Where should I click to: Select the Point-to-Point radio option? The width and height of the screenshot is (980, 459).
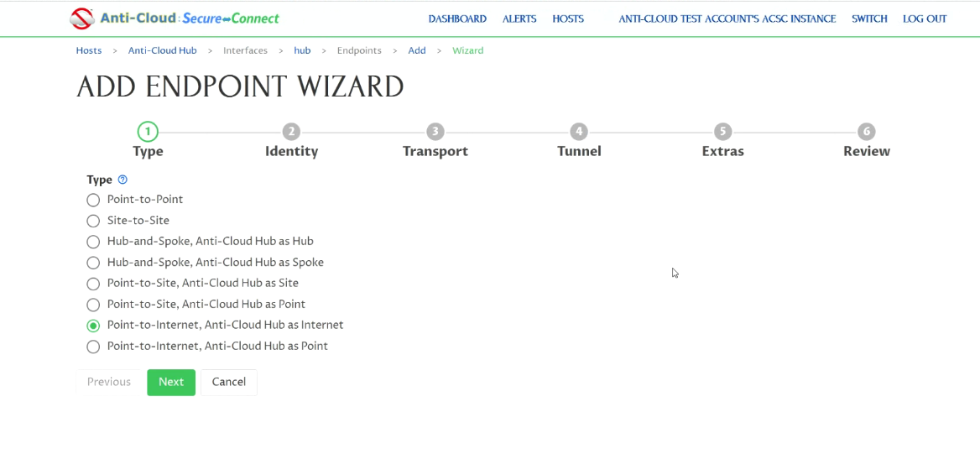(x=93, y=200)
